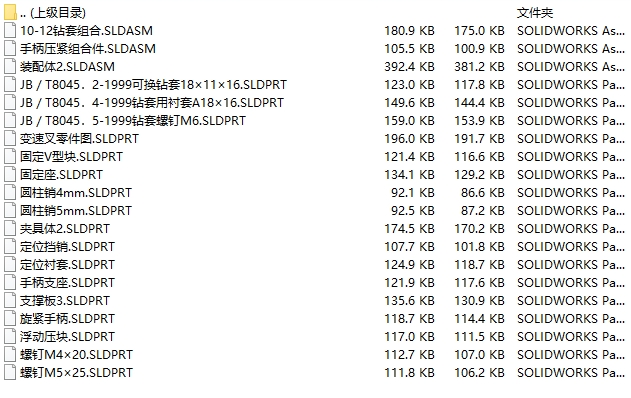
Task: Select the file 定位衬套.SLDPRT
Action: (67, 265)
